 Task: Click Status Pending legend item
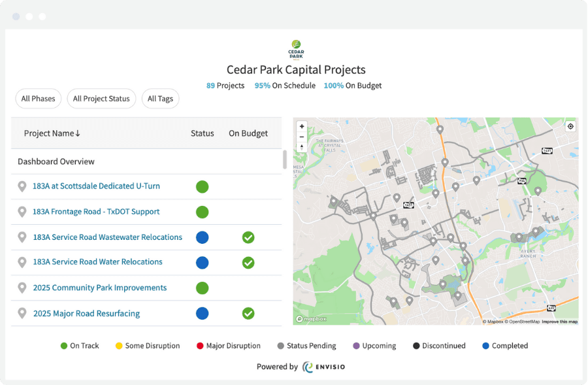coord(307,346)
